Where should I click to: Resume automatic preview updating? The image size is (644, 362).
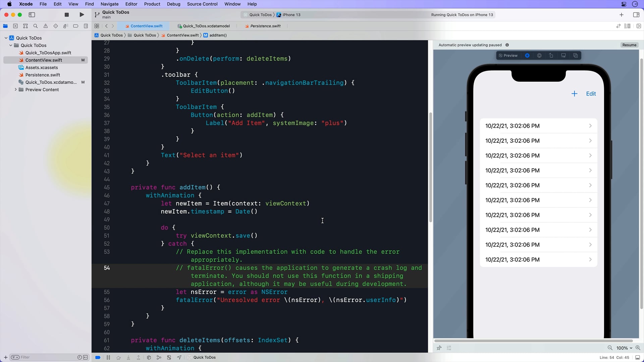629,45
